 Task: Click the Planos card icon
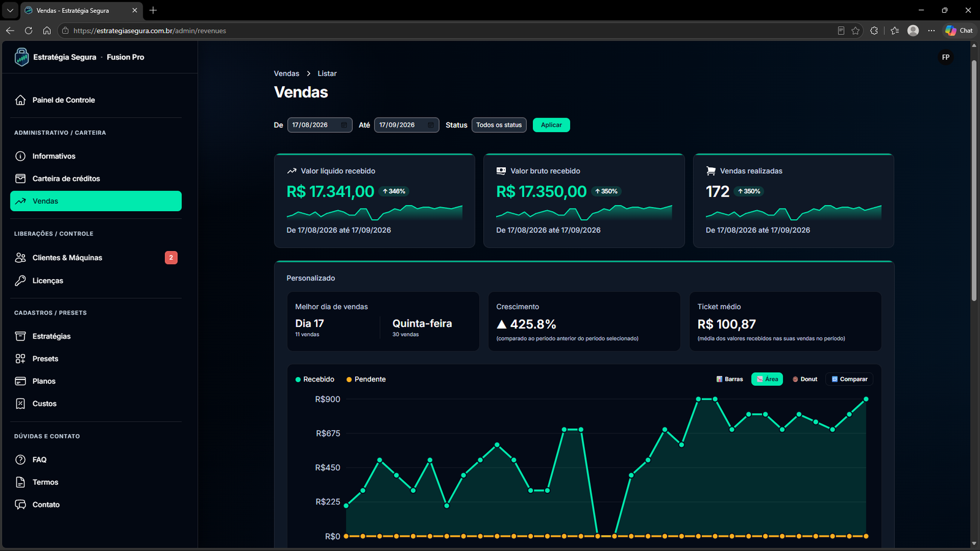[20, 381]
